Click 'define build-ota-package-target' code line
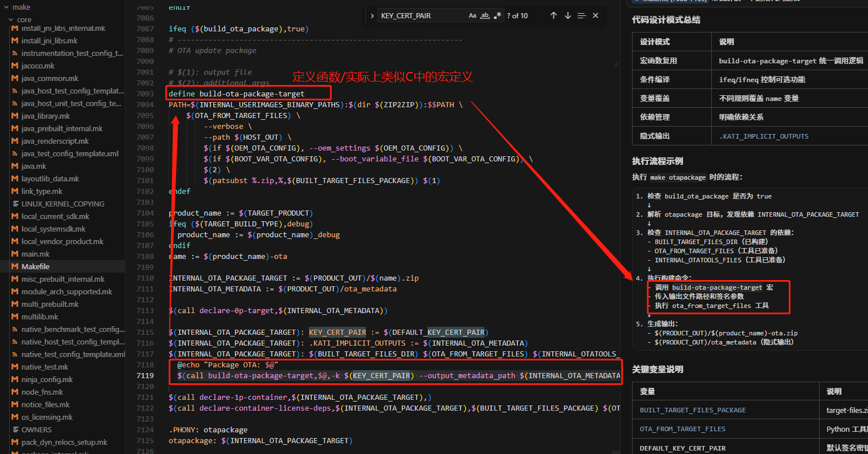868x454 pixels. pyautogui.click(x=237, y=94)
